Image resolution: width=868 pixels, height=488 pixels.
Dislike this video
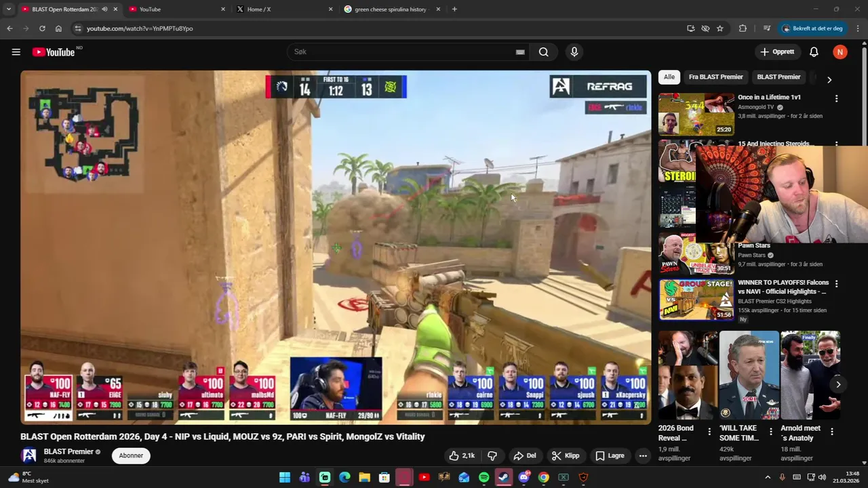(x=492, y=455)
